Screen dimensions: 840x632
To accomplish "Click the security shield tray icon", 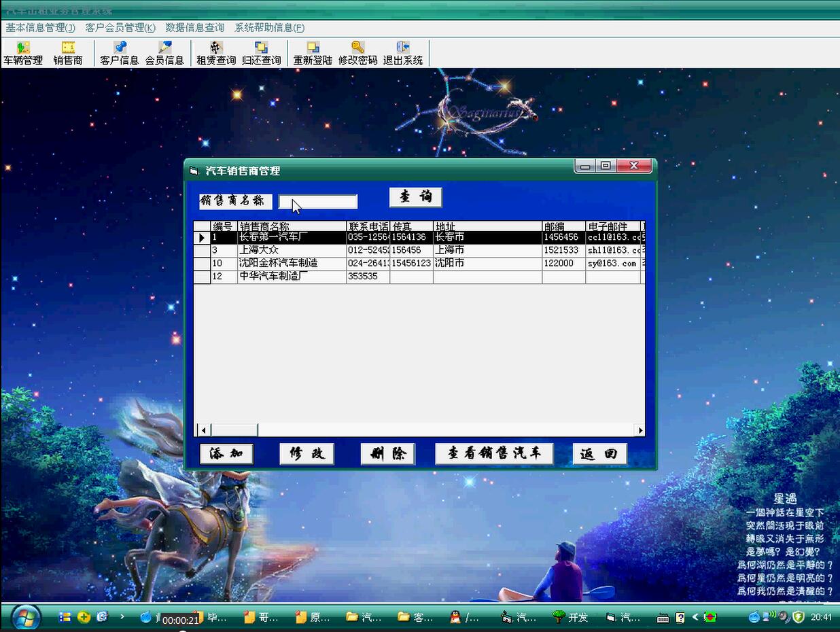I will [799, 617].
